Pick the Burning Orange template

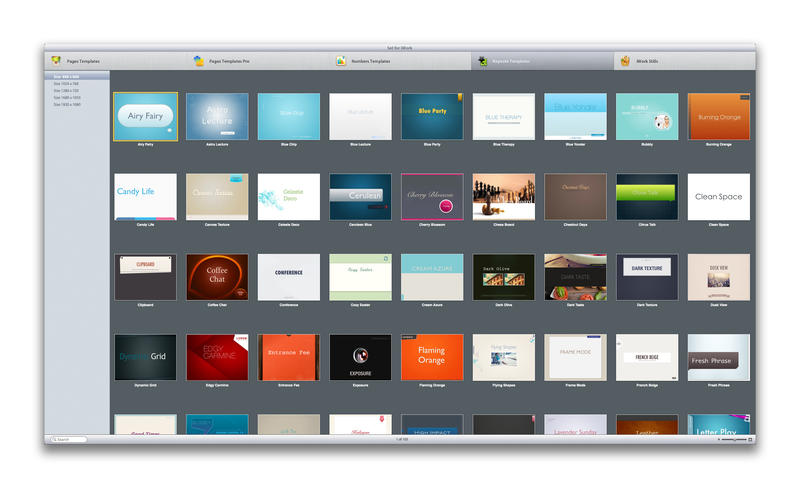pyautogui.click(x=719, y=116)
